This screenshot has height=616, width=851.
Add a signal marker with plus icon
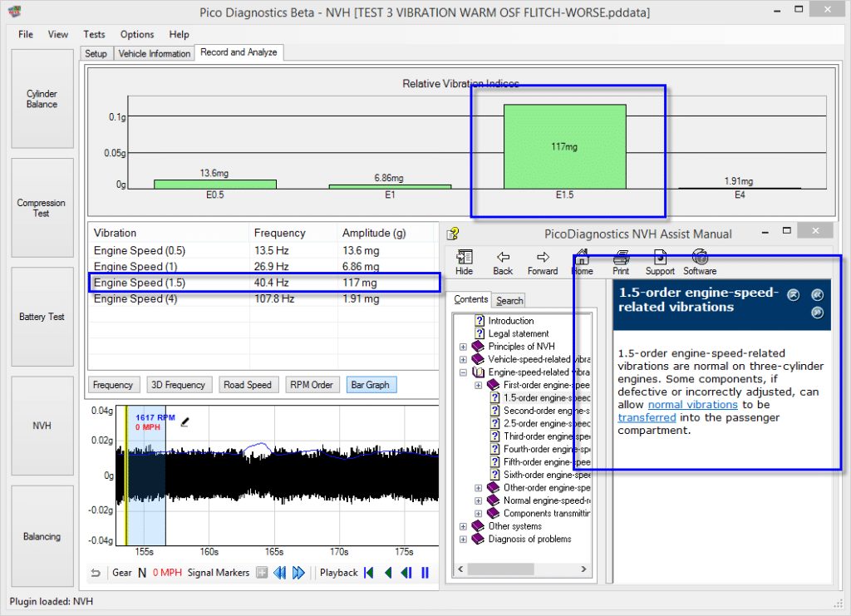(262, 573)
